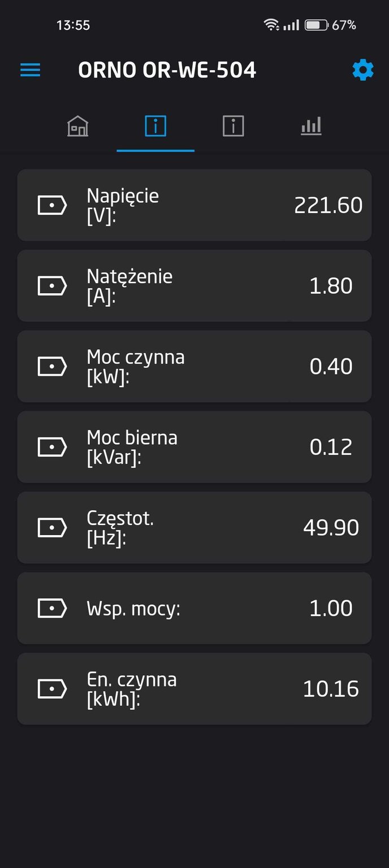Select the 49.90 frequency reading
389x868 pixels.
[331, 528]
